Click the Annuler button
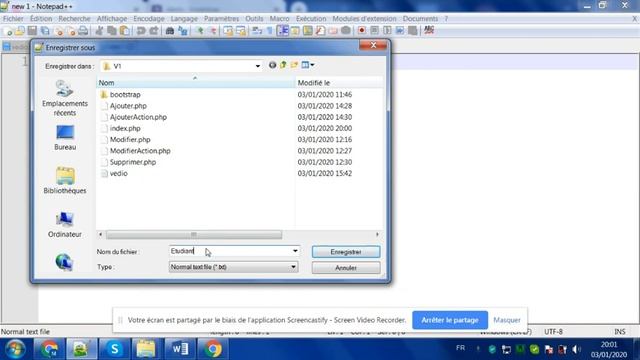The height and width of the screenshot is (360, 640). pos(346,268)
